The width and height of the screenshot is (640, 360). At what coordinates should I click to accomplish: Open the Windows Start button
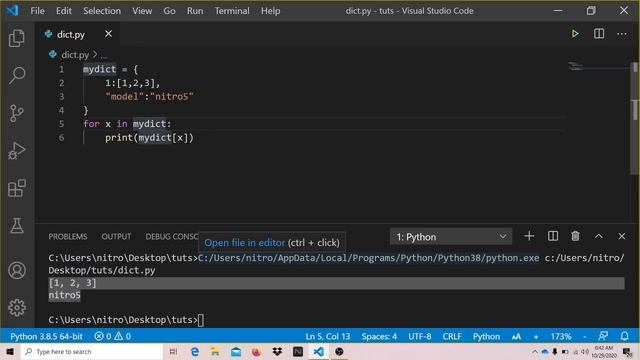coord(10,351)
